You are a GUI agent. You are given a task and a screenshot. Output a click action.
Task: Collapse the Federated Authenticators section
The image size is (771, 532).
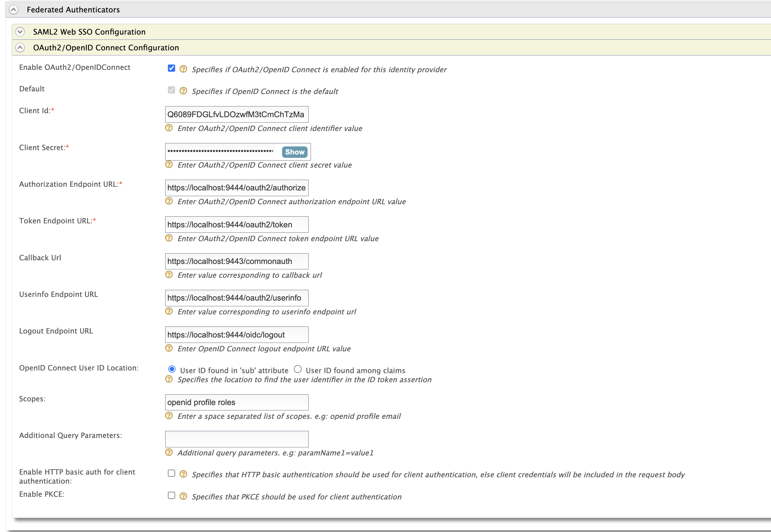(x=13, y=9)
